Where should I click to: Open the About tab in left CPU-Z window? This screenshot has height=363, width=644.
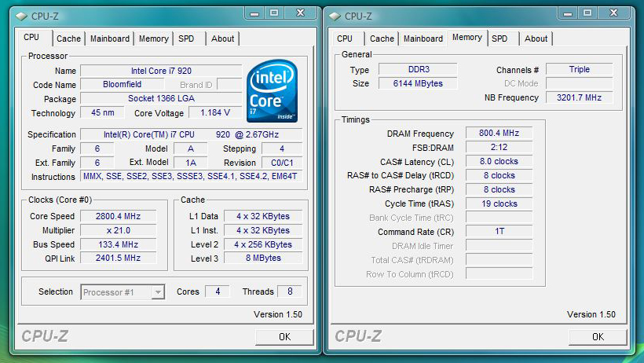(x=222, y=38)
